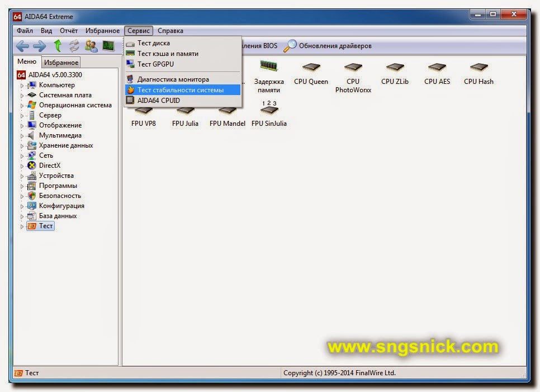Click the Безопасность shield icon

point(32,196)
